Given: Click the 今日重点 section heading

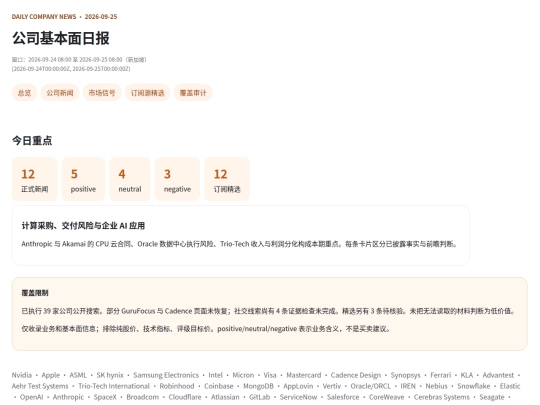Looking at the screenshot, I should (x=32, y=141).
